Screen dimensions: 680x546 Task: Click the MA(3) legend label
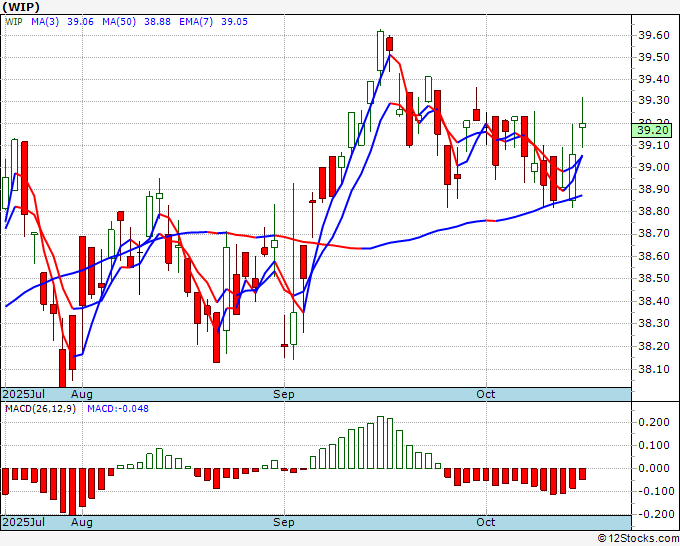pyautogui.click(x=45, y=22)
